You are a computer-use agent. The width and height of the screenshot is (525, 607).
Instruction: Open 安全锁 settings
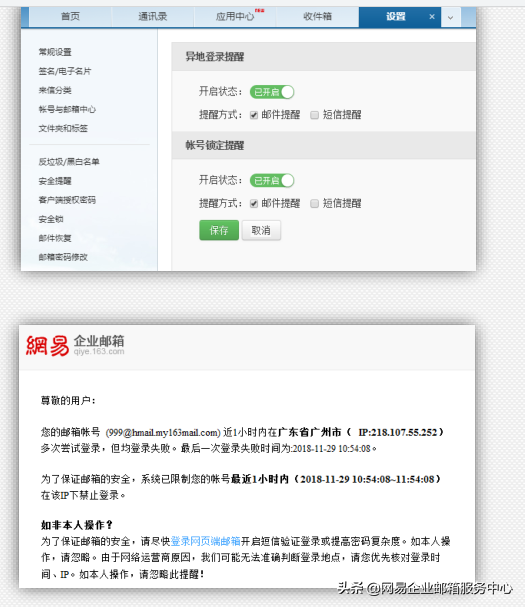[51, 219]
